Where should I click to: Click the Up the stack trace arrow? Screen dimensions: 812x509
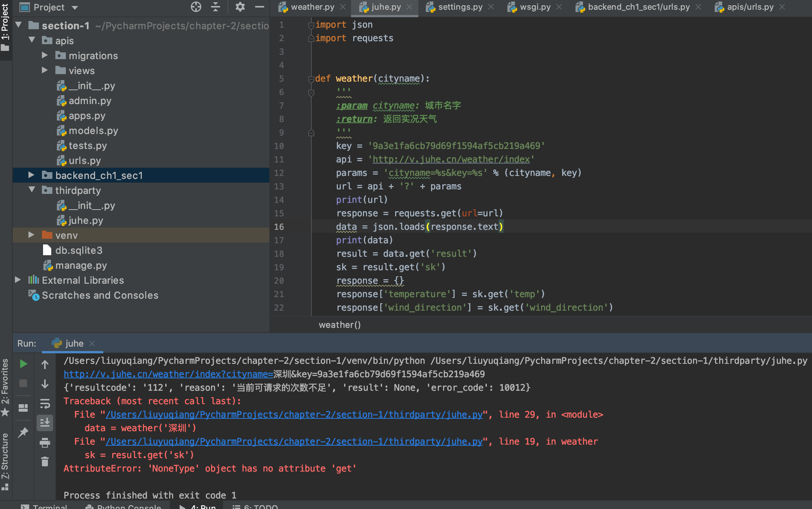click(x=45, y=364)
